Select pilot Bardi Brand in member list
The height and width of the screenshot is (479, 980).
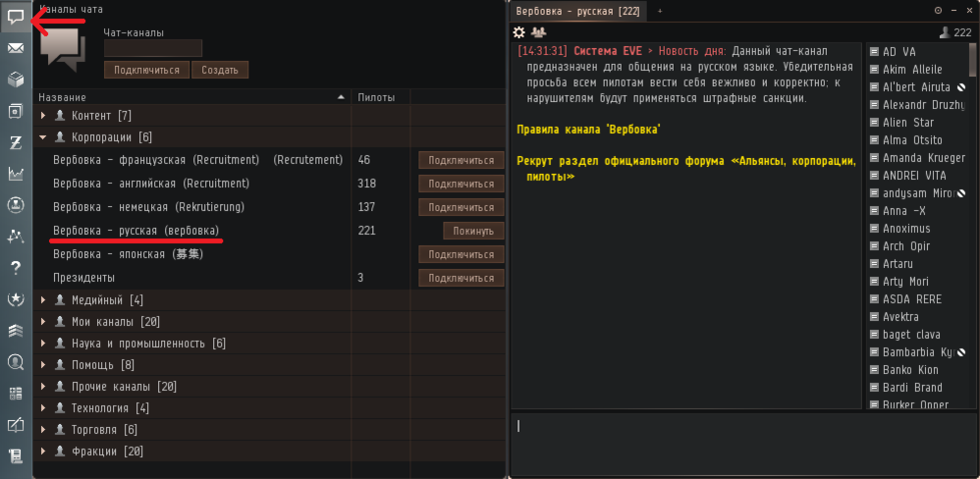(x=912, y=387)
